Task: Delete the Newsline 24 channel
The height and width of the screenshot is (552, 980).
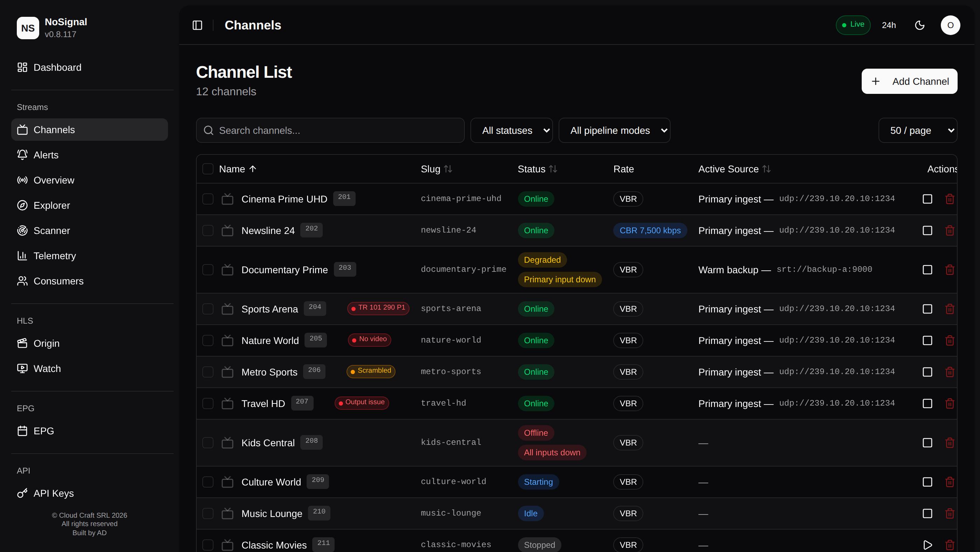Action: click(950, 230)
